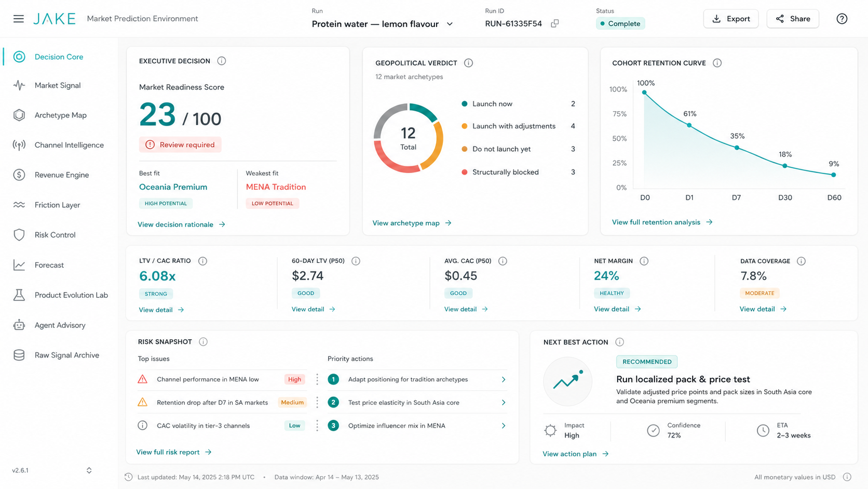Click the Review required alert badge

(x=180, y=144)
